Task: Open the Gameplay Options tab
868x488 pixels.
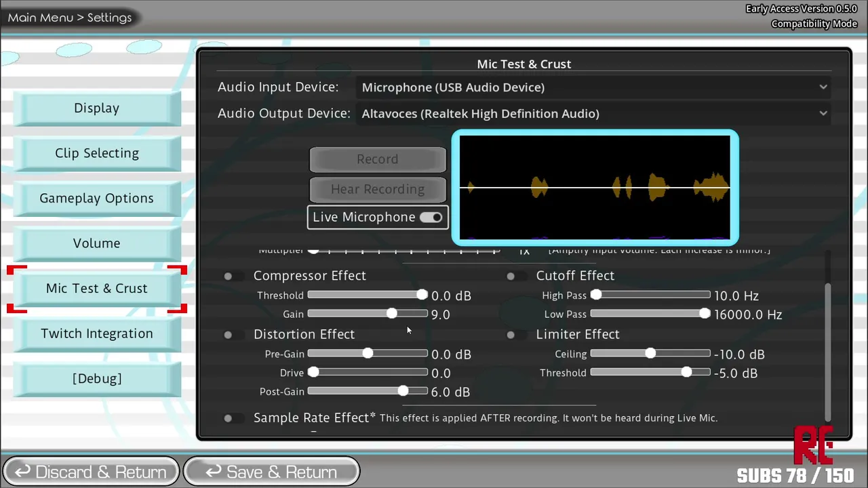Action: (97, 199)
